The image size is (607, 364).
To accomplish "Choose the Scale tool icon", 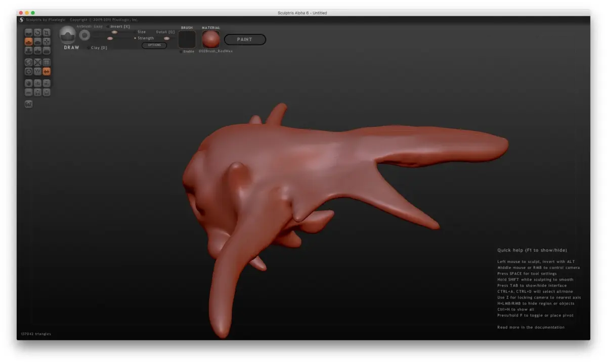I will coord(47,33).
